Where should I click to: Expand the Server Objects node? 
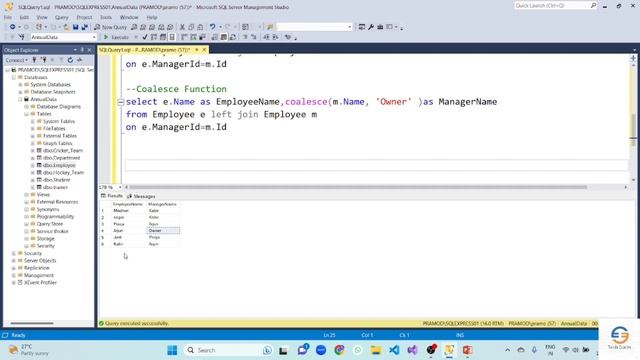coord(14,260)
